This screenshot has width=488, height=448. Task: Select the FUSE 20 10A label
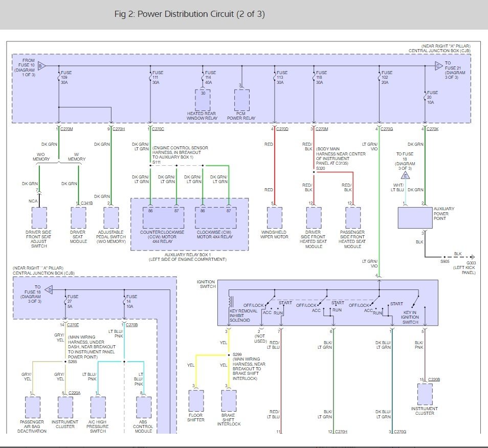[432, 97]
